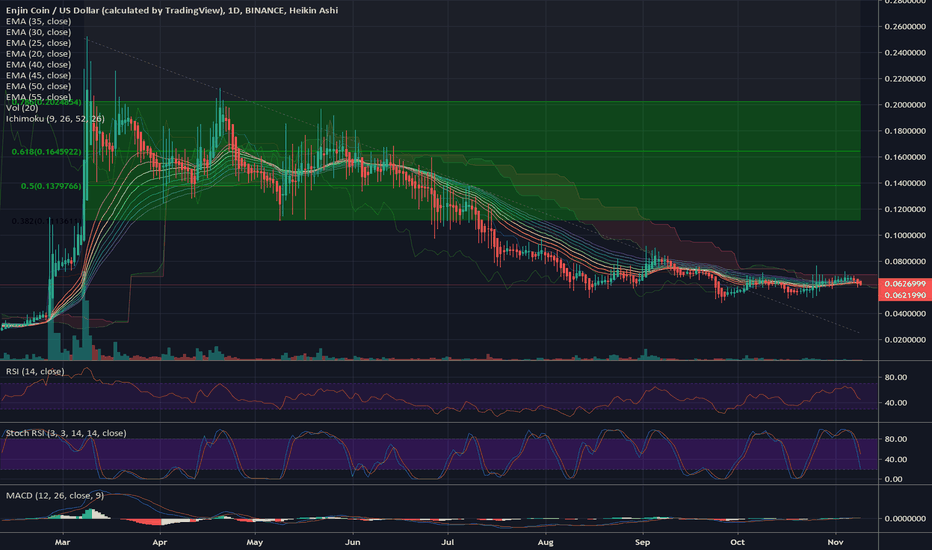Select the 0.382 Fibonacci level label
The image size is (932, 550).
point(46,221)
